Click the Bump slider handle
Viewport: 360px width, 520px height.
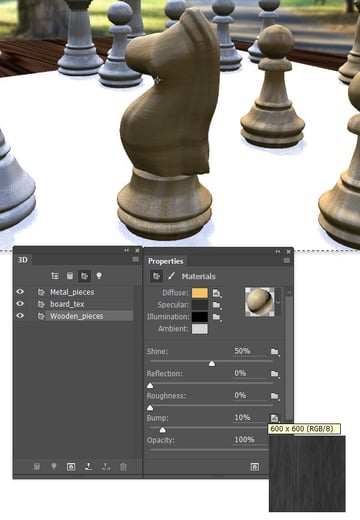pos(163,430)
